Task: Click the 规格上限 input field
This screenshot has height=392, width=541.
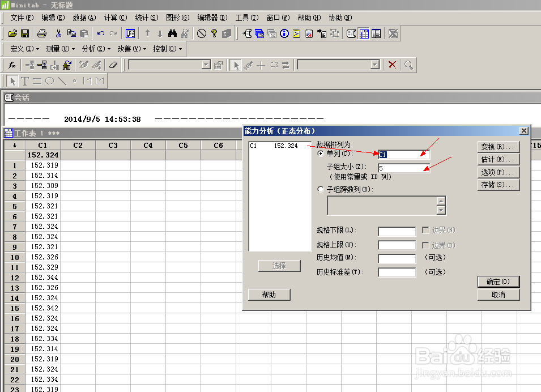Action: point(397,246)
